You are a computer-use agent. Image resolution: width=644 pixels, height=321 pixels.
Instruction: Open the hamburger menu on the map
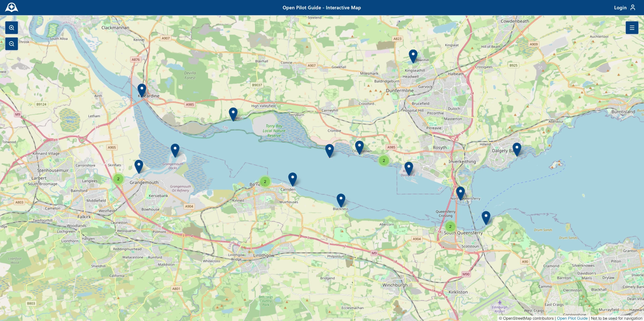[632, 28]
